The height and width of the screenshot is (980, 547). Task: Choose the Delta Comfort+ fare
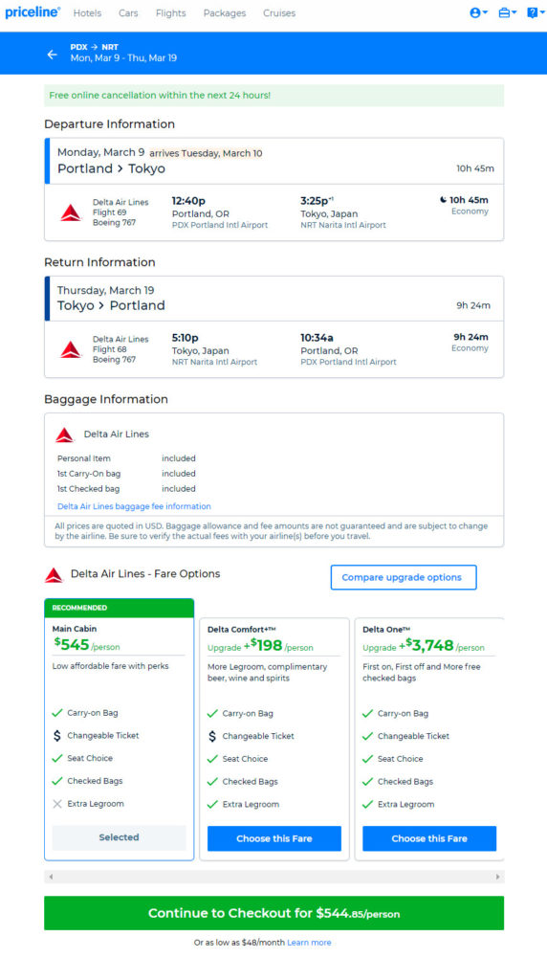274,838
